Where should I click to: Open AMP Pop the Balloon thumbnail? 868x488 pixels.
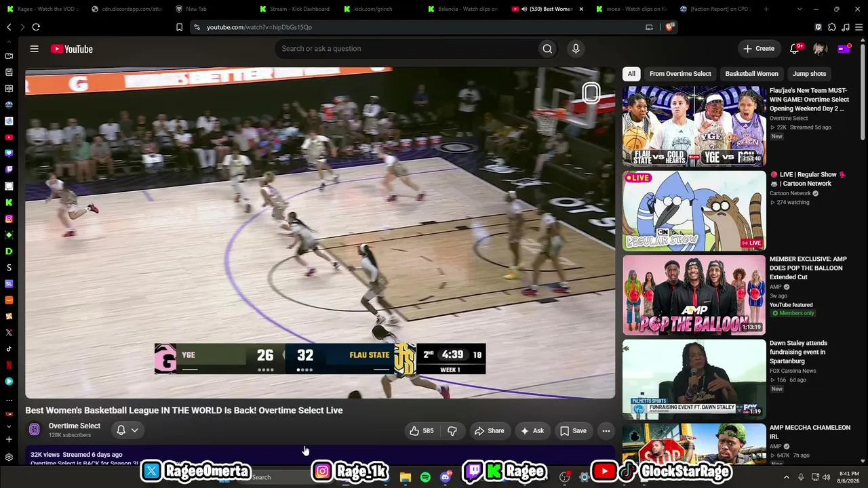click(694, 295)
